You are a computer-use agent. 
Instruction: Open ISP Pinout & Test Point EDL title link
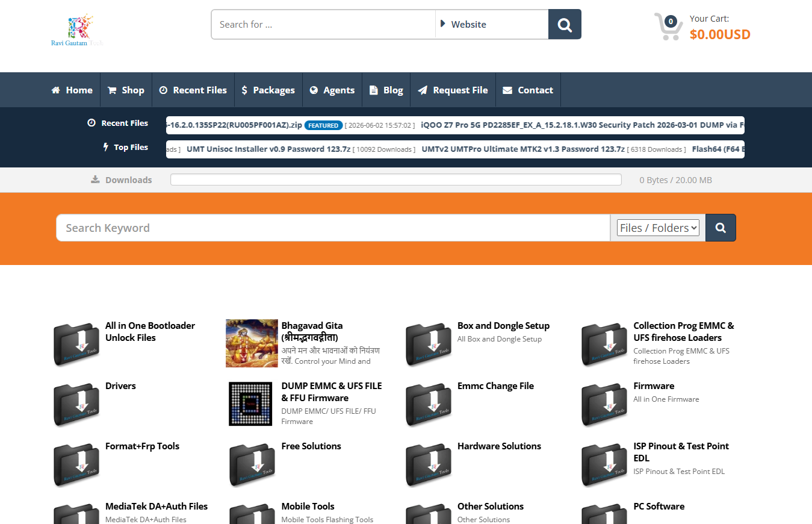pos(681,452)
